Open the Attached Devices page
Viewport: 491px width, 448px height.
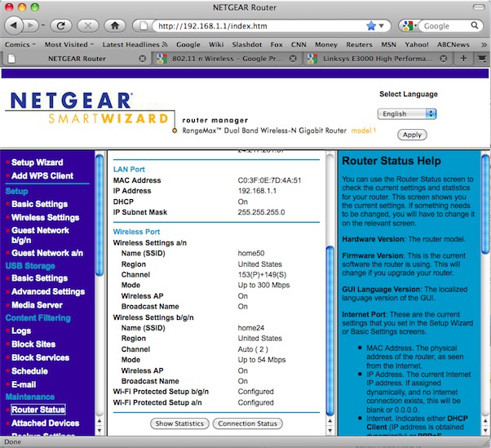pyautogui.click(x=46, y=424)
